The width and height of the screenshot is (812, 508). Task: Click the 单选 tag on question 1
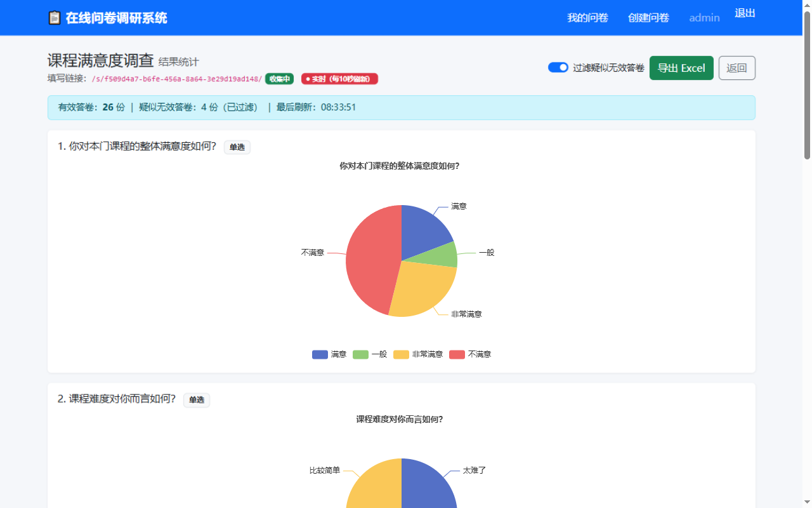(x=237, y=147)
